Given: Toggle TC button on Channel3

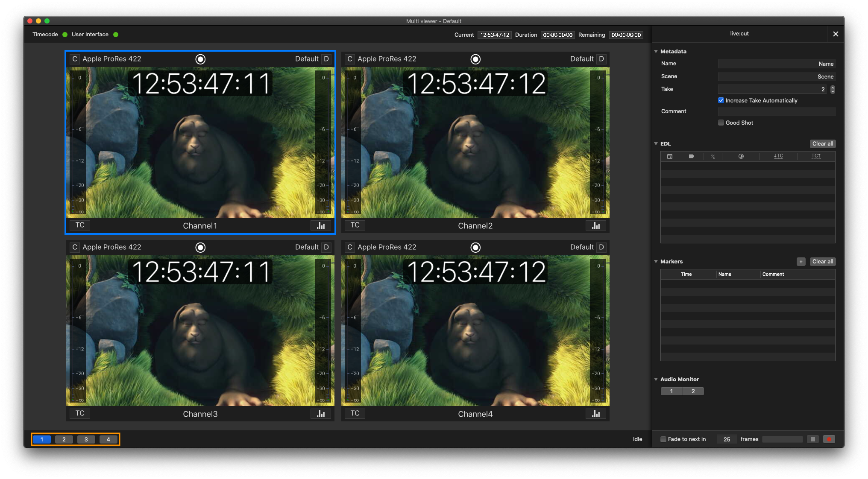Looking at the screenshot, I should (80, 413).
